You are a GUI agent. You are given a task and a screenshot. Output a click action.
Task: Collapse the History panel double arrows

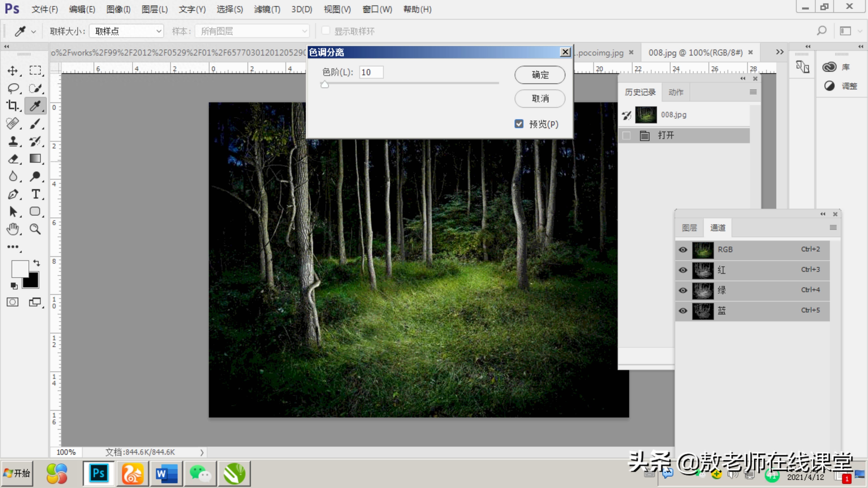(x=743, y=78)
